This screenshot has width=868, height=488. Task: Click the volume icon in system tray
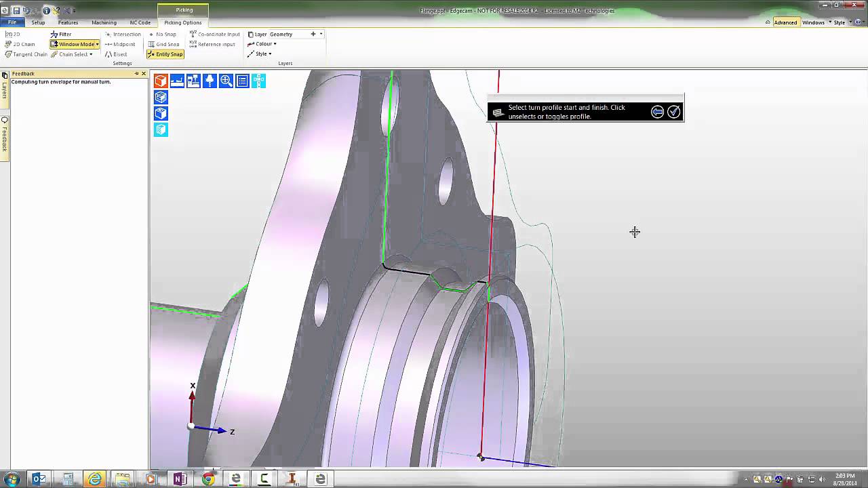click(x=821, y=479)
